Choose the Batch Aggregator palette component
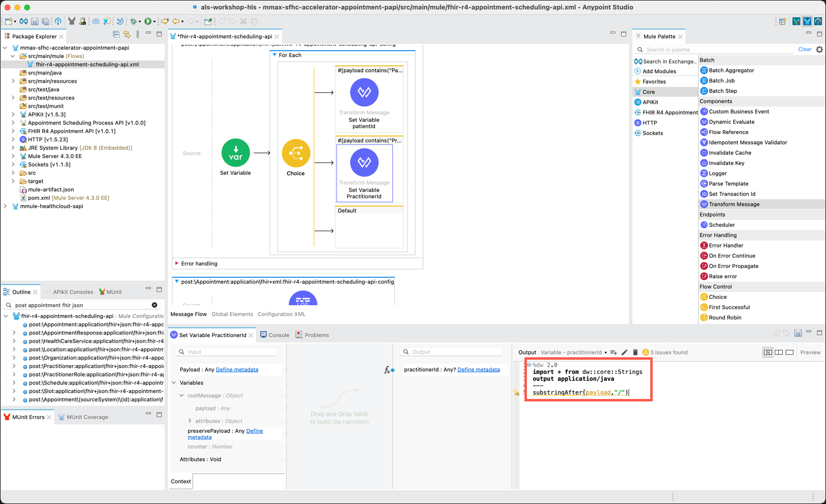Screen dimensions: 826x504 point(727,70)
